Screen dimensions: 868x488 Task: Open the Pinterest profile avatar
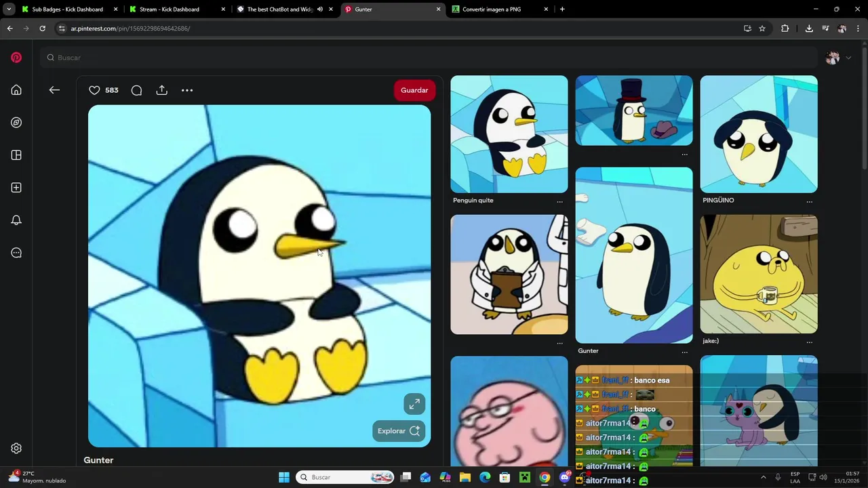[833, 58]
